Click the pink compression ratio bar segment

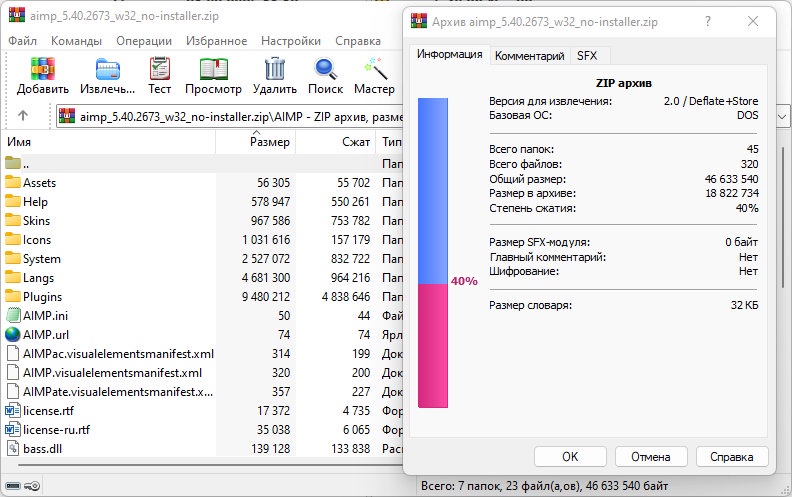tap(433, 345)
